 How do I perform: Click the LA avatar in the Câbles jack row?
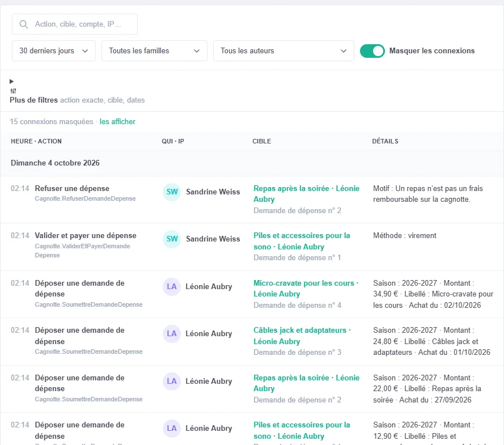pos(172,333)
